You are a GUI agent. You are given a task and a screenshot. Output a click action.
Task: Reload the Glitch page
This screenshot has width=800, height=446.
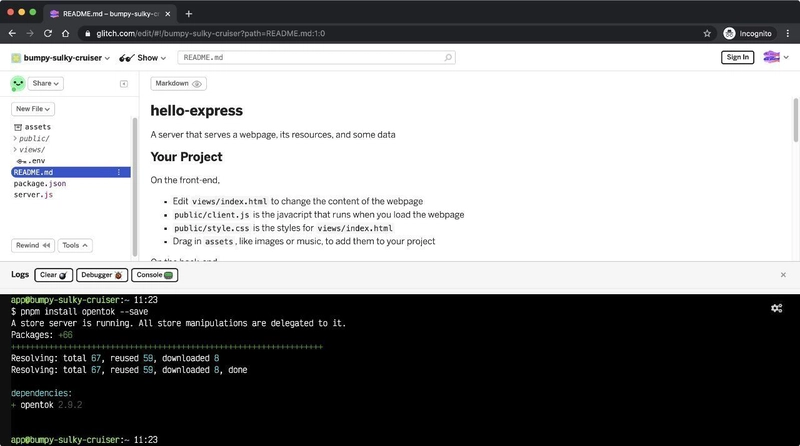point(48,33)
